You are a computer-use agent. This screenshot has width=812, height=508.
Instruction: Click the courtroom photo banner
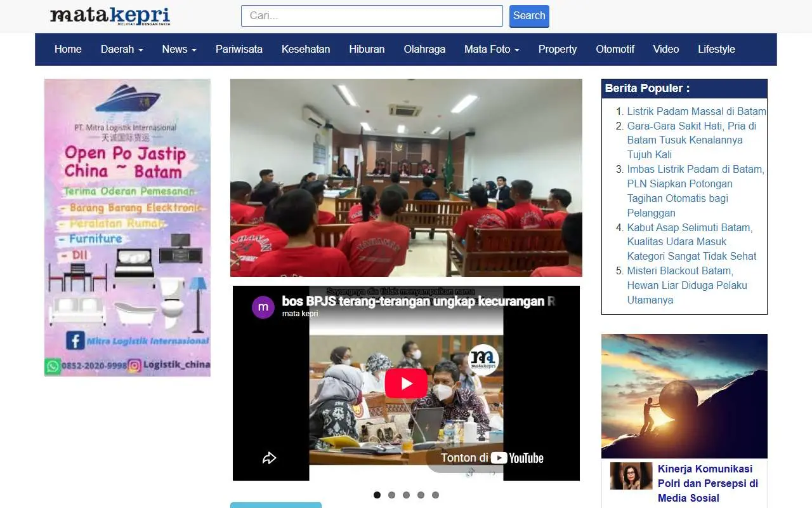(x=406, y=178)
